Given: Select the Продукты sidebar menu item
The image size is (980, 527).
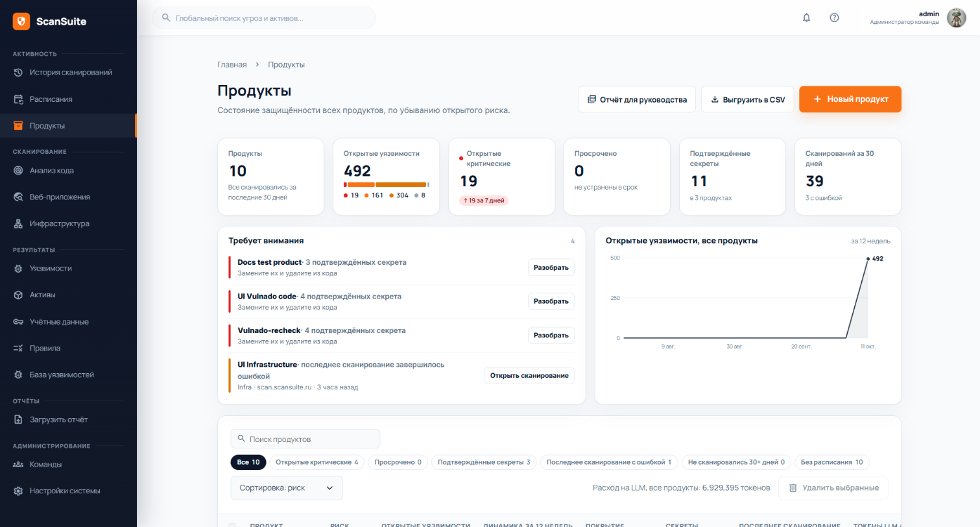Looking at the screenshot, I should (68, 126).
